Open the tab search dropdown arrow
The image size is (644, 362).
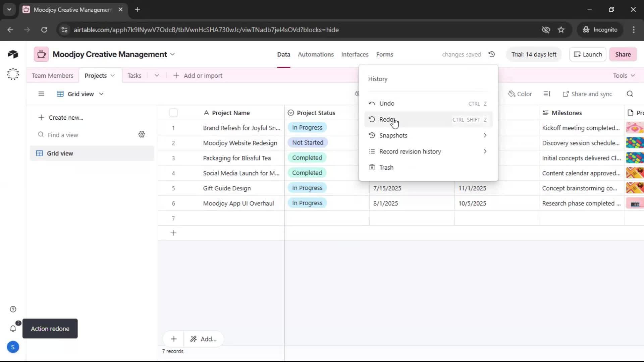[x=9, y=9]
